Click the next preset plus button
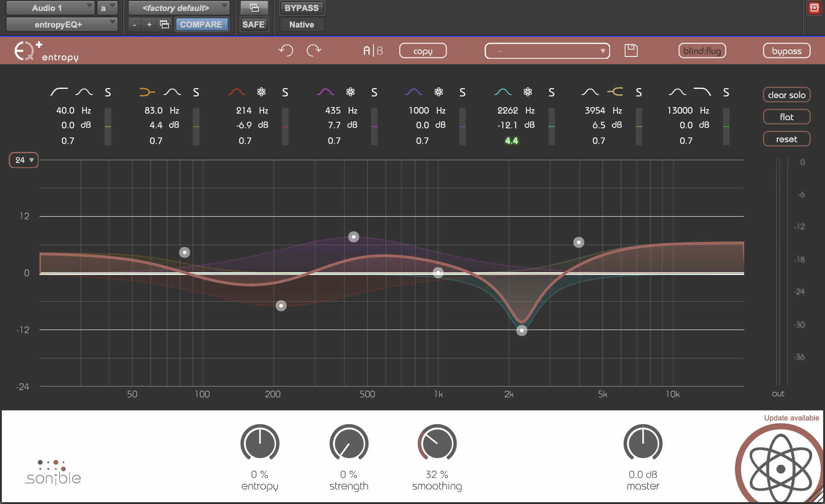Image resolution: width=825 pixels, height=504 pixels. click(149, 24)
